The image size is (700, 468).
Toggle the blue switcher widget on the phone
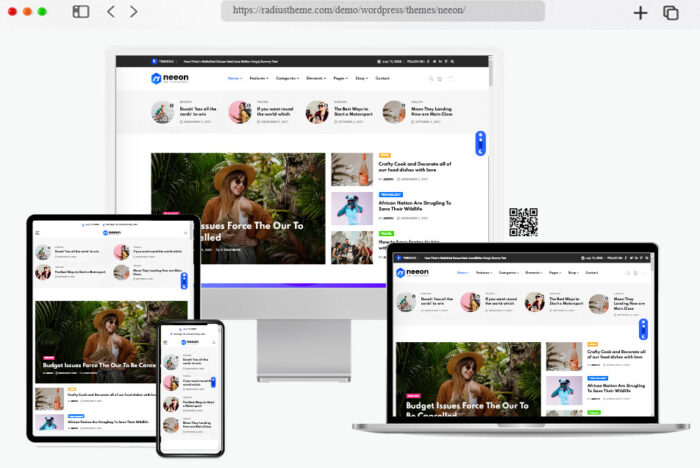click(x=213, y=382)
